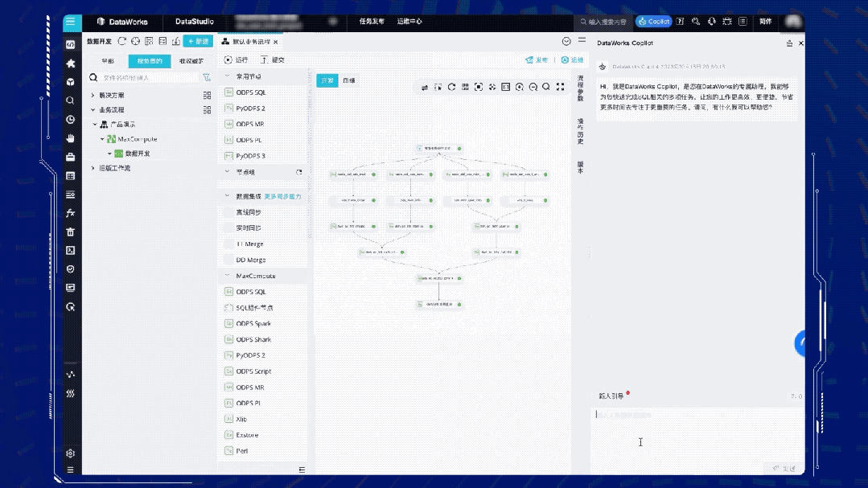Click the canvas toolbar refresh icon
Viewport: 868px width, 488px height.
click(452, 87)
